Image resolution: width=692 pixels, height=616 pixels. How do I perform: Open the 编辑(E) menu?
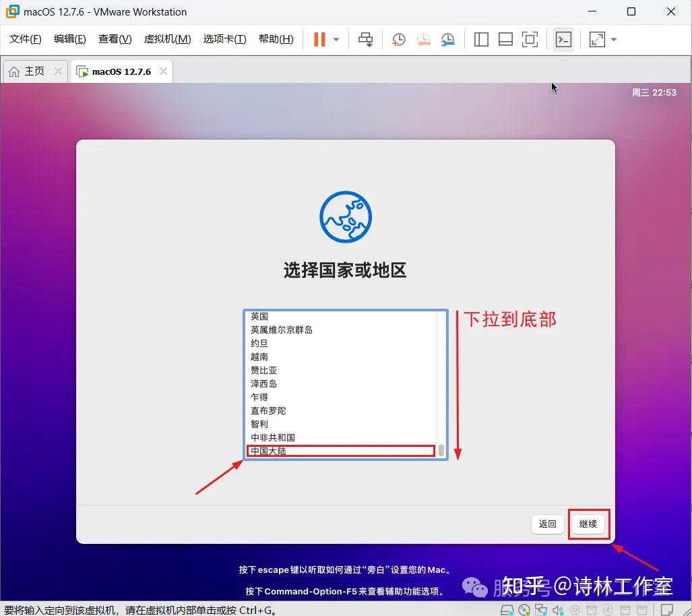click(x=69, y=39)
